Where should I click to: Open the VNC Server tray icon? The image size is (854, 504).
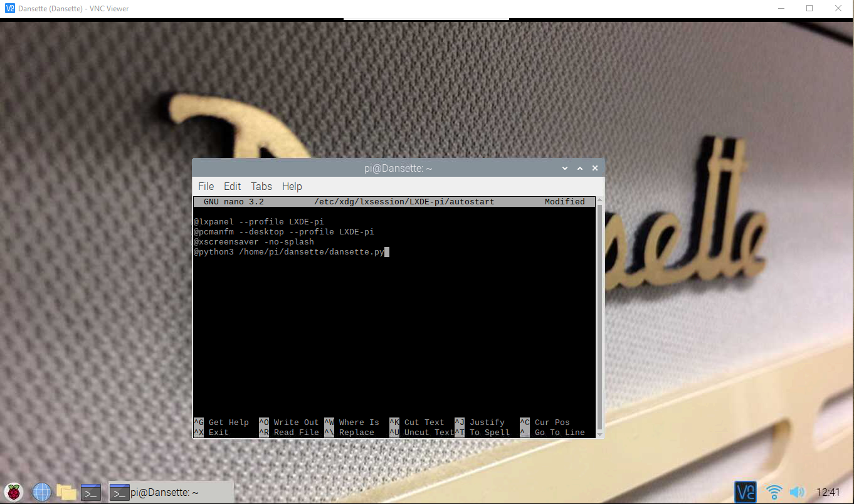[746, 492]
